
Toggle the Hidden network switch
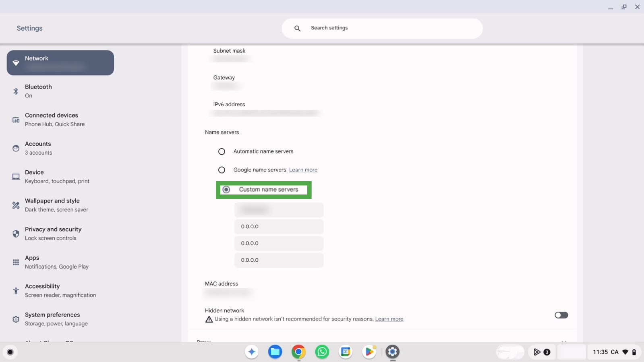561,315
